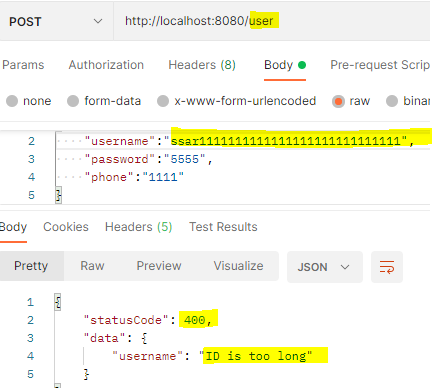432x388 pixels.
Task: Open the Authorization tab
Action: tap(106, 65)
